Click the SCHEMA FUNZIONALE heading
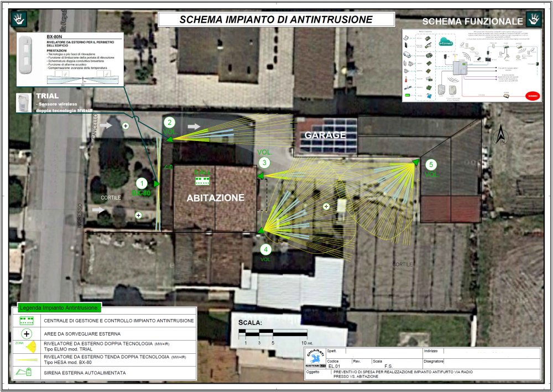Image resolution: width=553 pixels, height=392 pixels. [x=473, y=22]
